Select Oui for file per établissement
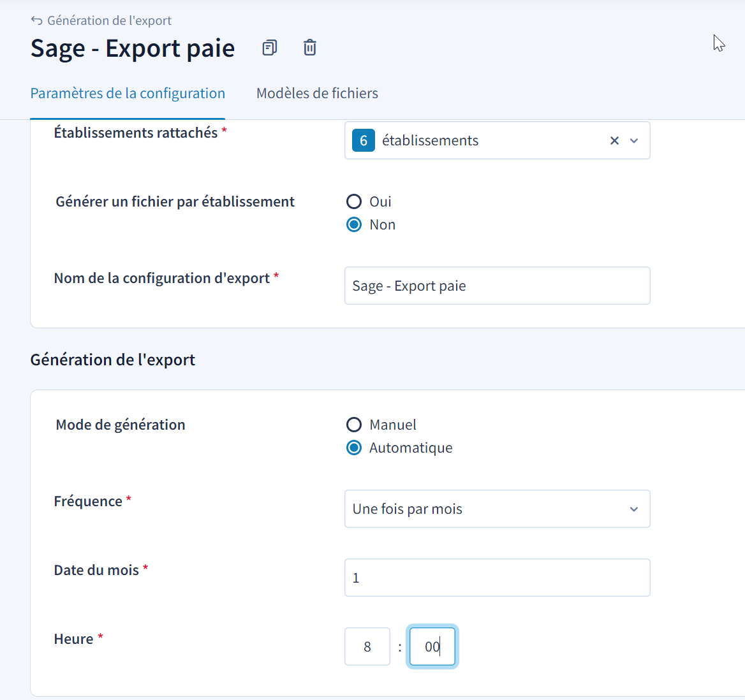Screen dimensions: 745x700 (354, 201)
